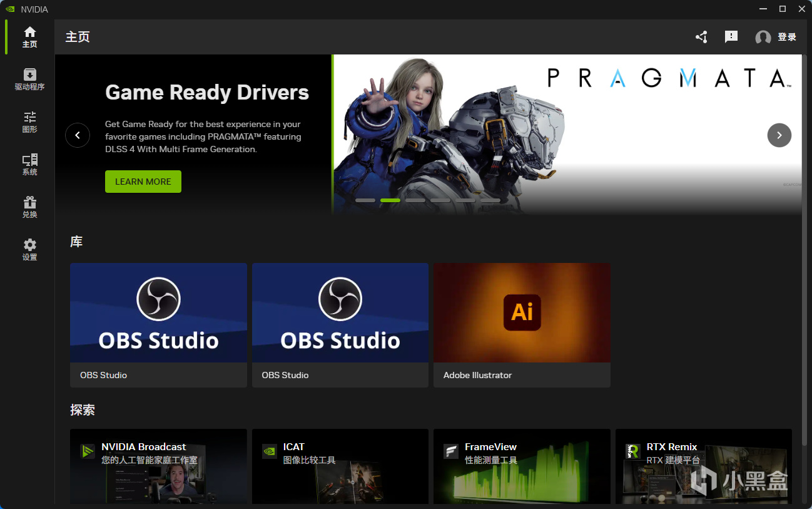Go to the 主页 home section in sidebar

[29, 37]
